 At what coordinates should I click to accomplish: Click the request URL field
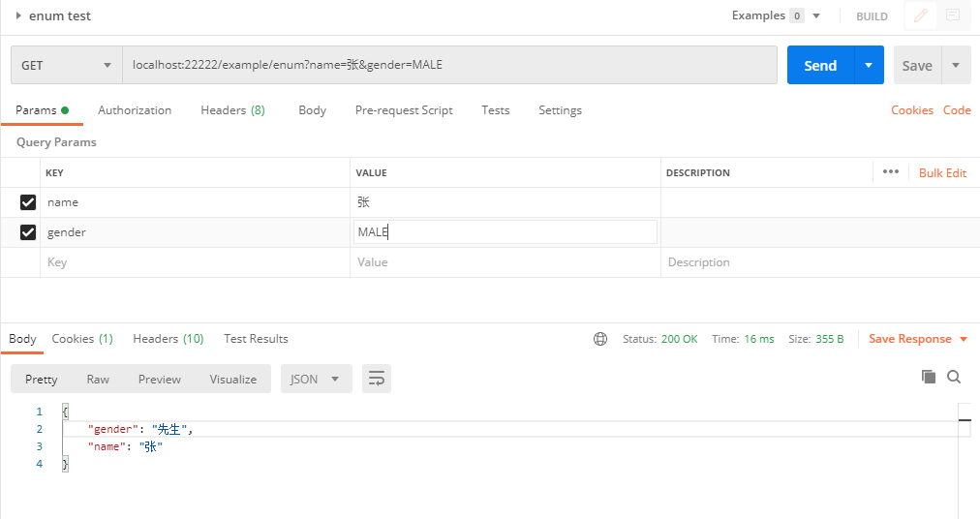coord(449,65)
